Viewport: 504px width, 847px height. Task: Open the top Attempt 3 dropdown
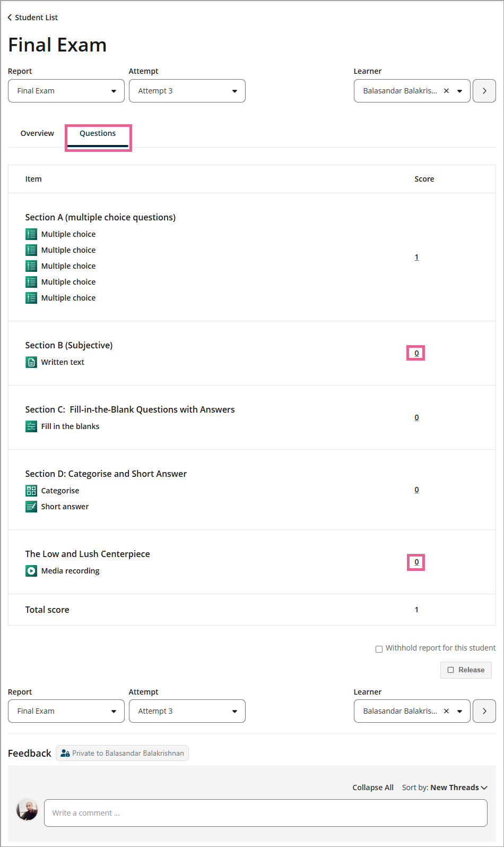click(x=187, y=91)
